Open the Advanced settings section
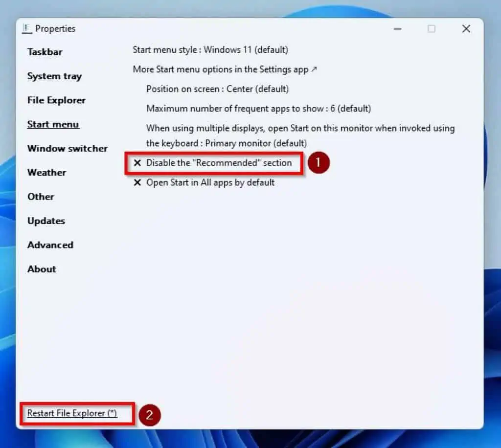 click(x=50, y=245)
